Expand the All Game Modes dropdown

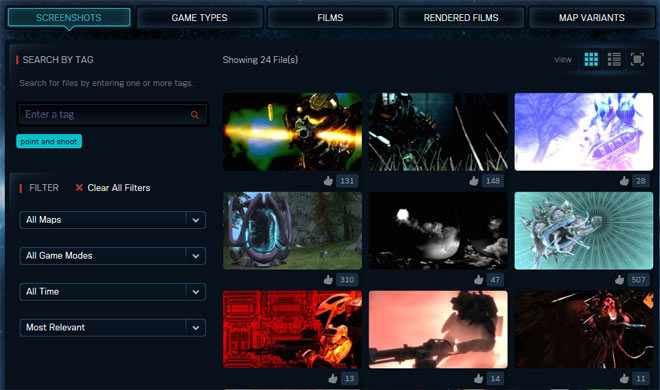coord(112,256)
